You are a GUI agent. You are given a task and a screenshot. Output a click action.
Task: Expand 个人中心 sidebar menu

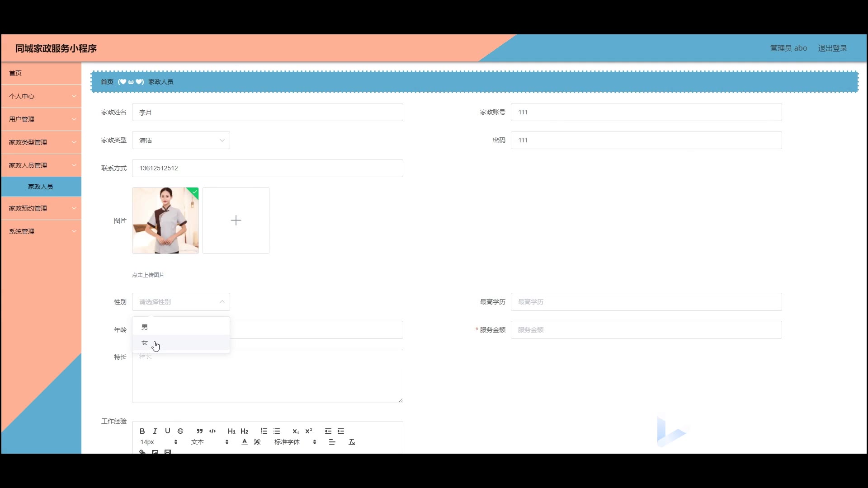click(41, 96)
